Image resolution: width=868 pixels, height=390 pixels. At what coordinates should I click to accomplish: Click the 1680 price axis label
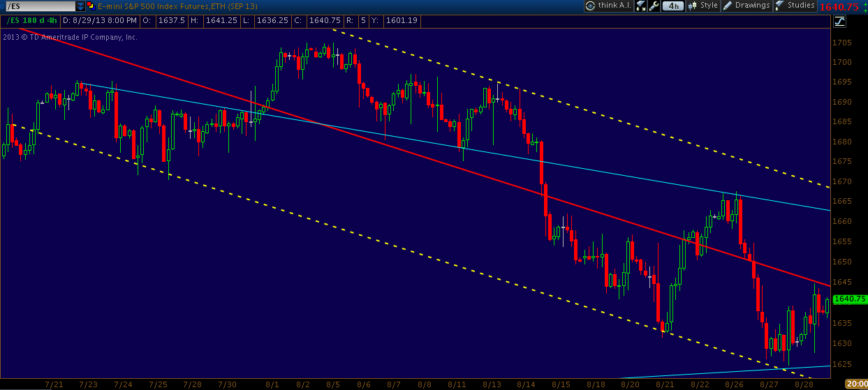click(x=842, y=142)
